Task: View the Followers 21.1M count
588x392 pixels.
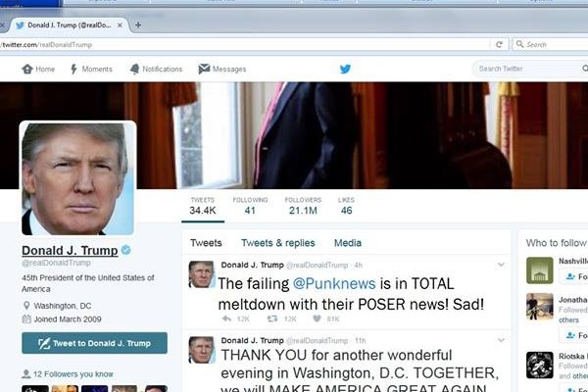Action: (303, 206)
